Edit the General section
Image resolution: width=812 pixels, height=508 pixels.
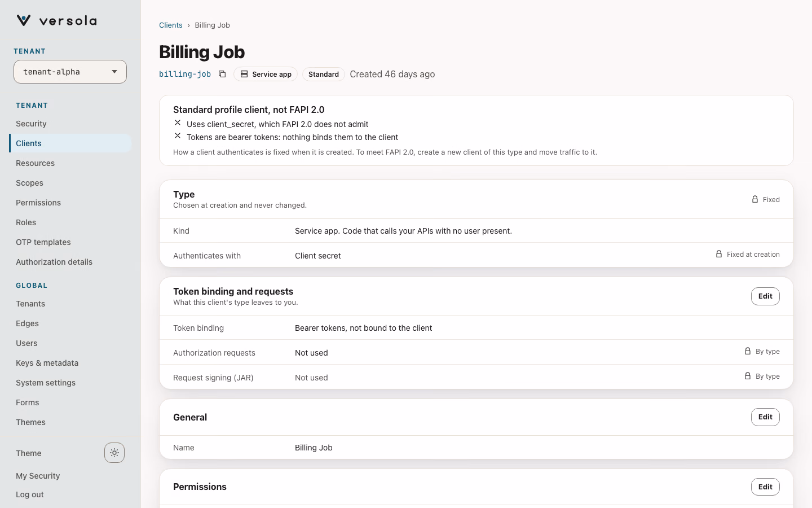tap(765, 417)
